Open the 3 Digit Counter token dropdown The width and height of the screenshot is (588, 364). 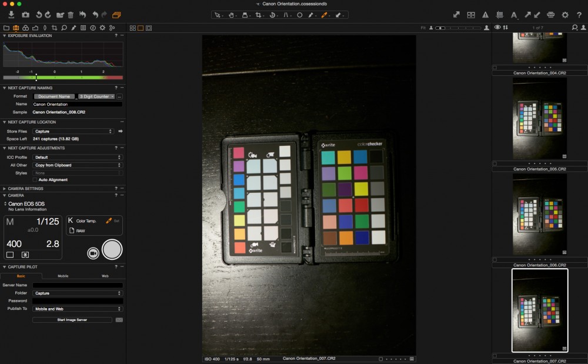pos(96,96)
